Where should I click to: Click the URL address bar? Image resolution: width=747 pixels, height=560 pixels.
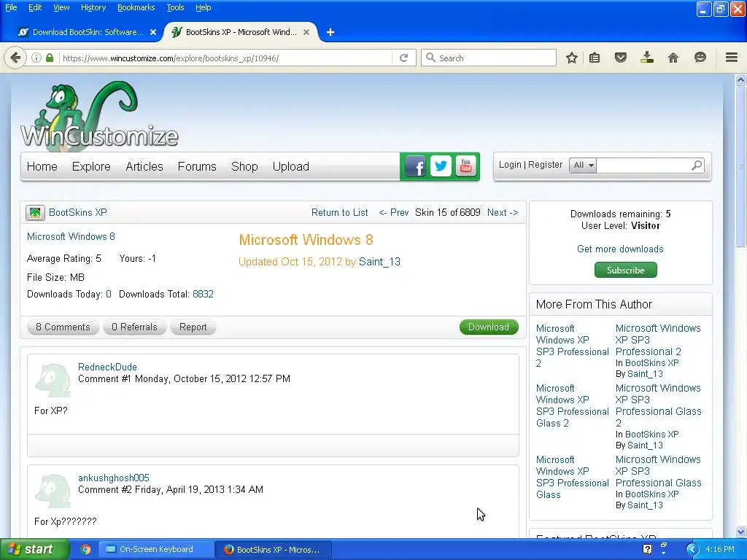tap(227, 58)
